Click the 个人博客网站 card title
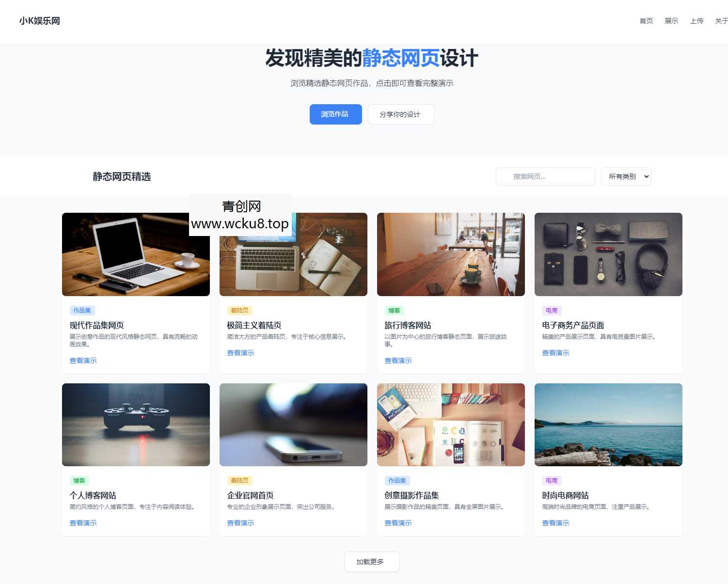Viewport: 728px width, 584px height. tap(93, 495)
